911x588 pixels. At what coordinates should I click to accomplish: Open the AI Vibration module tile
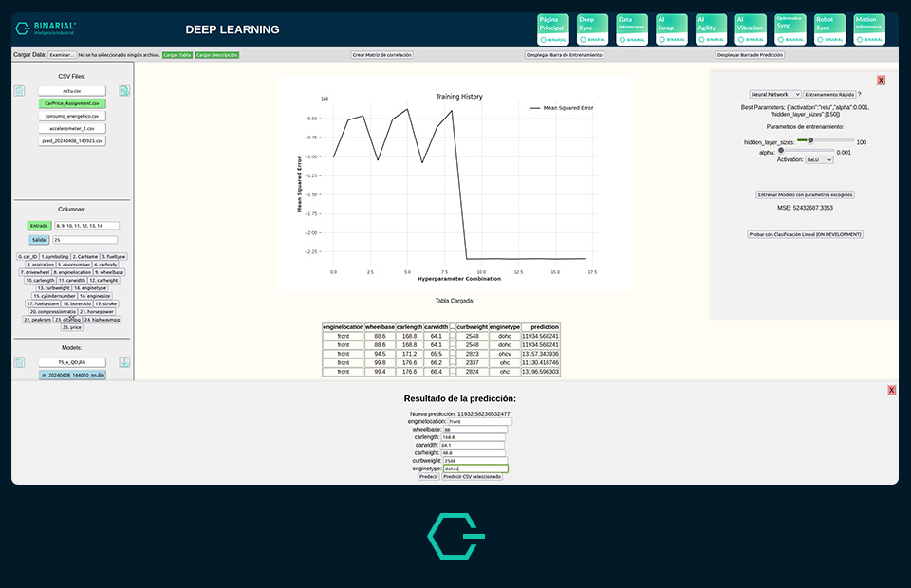pyautogui.click(x=751, y=28)
